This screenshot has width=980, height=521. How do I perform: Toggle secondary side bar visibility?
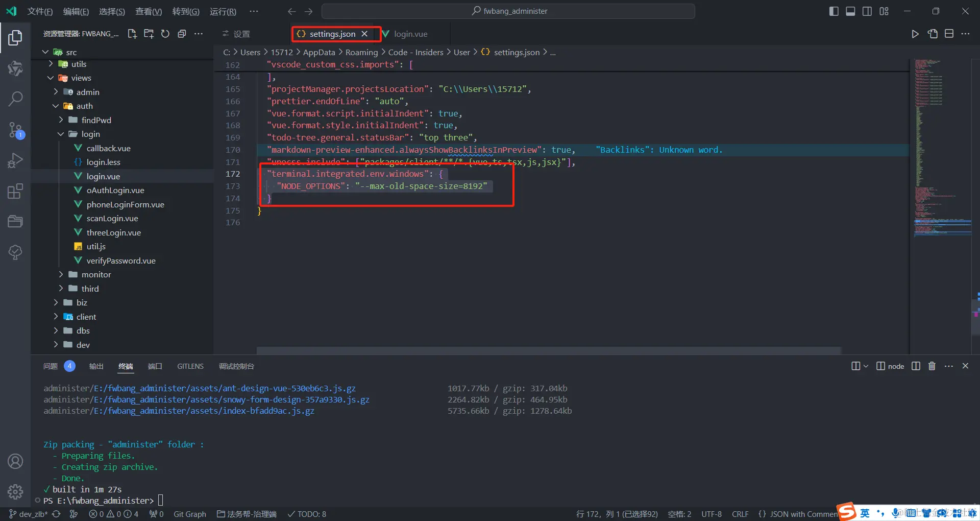[x=867, y=11]
